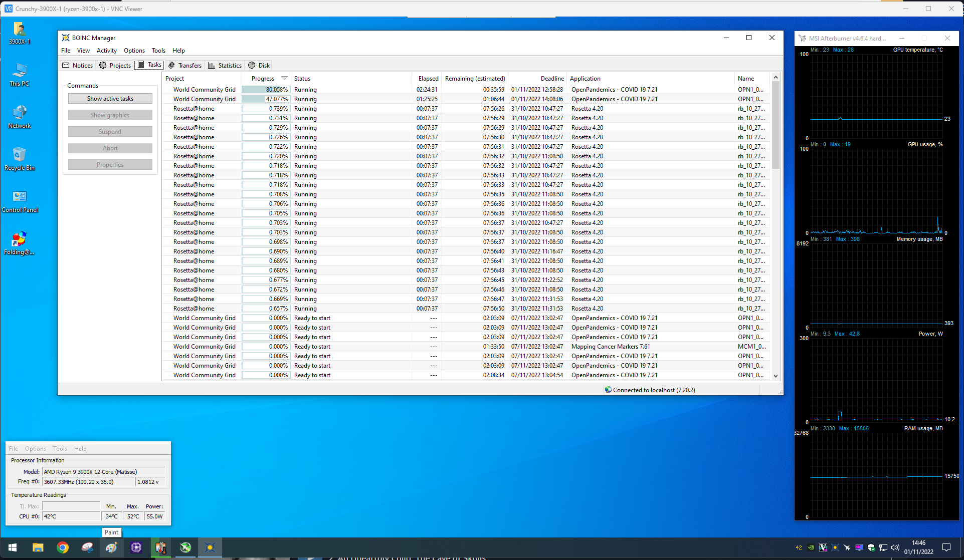Screen dimensions: 964x560
Task: Switch to Core Temp thermometer taskbar icon
Action: (161, 547)
